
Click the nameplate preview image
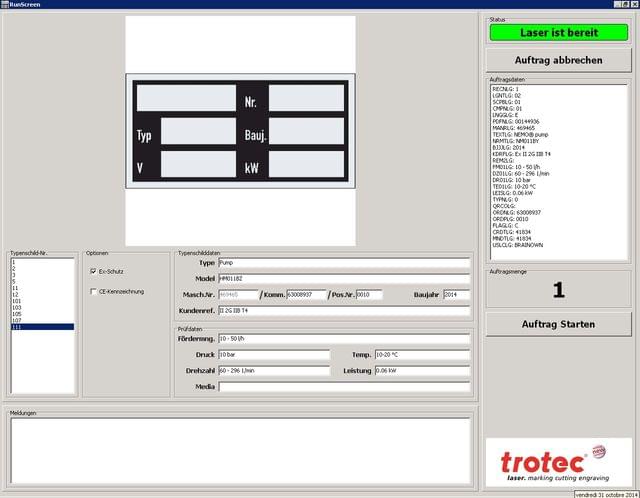coord(240,130)
